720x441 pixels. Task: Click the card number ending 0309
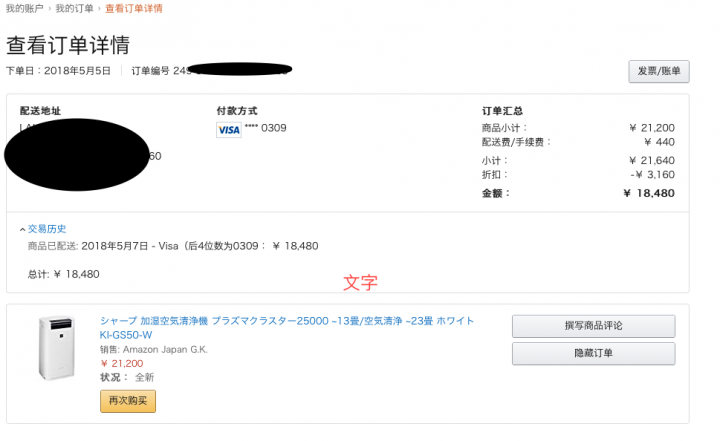click(x=265, y=128)
